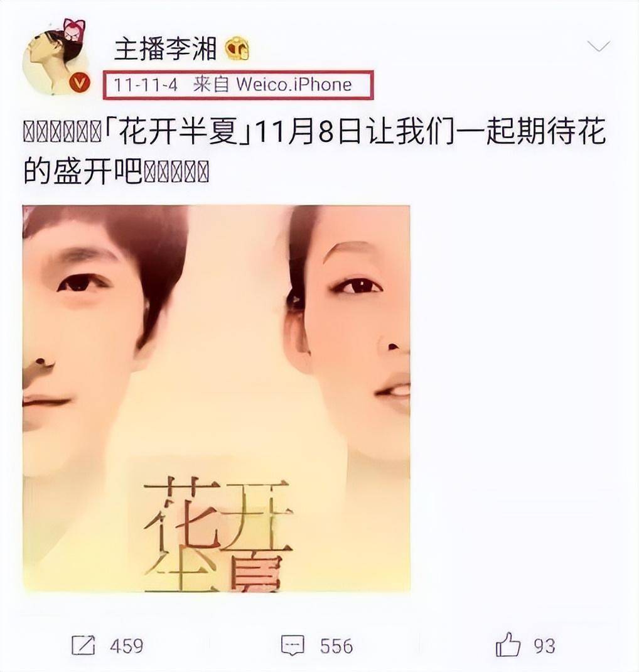Like the post with thumbs-up icon

tap(508, 644)
